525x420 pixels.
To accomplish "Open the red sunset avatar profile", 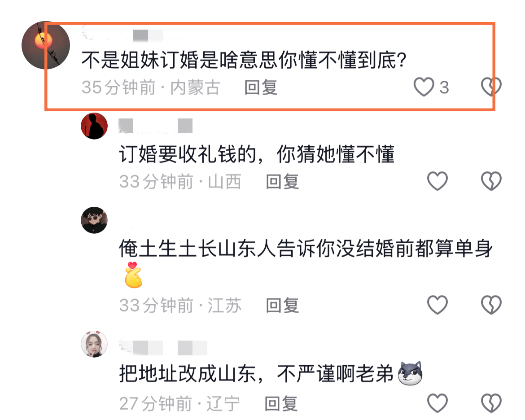I will 46,45.
